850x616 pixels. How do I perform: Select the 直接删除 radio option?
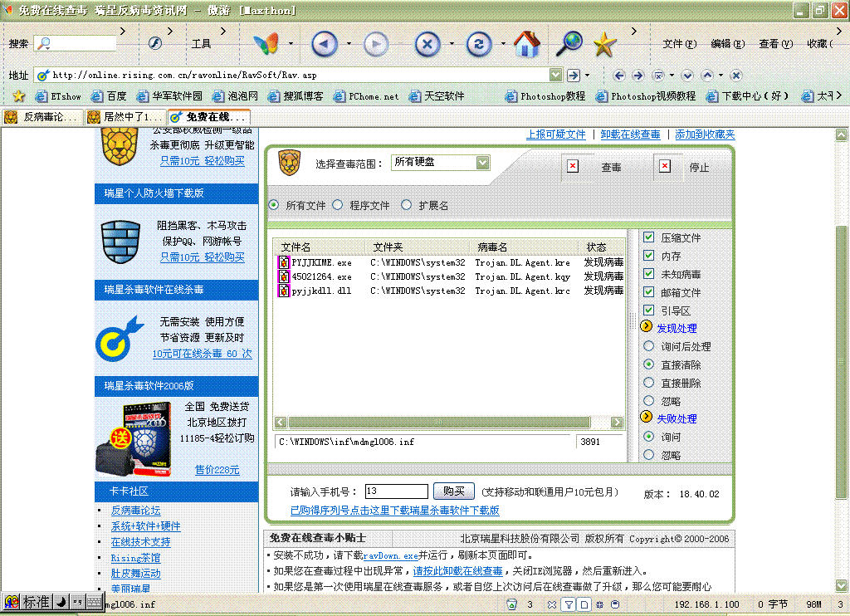pos(648,382)
